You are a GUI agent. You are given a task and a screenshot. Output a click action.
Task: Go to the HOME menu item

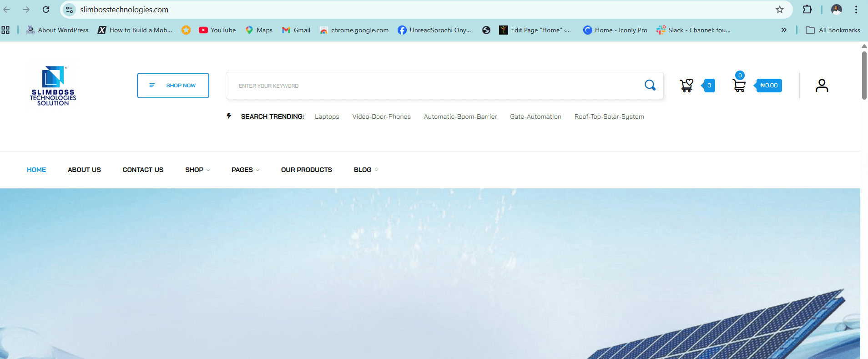[x=36, y=170]
